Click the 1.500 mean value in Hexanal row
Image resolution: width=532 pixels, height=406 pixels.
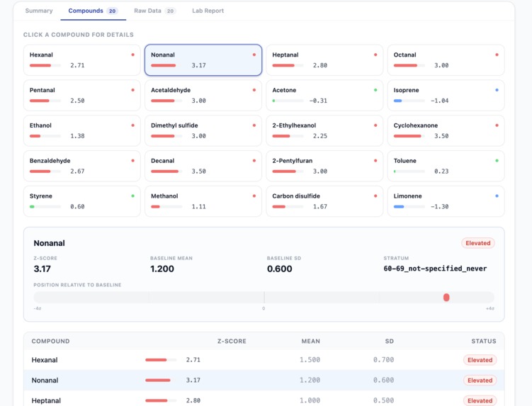point(310,360)
